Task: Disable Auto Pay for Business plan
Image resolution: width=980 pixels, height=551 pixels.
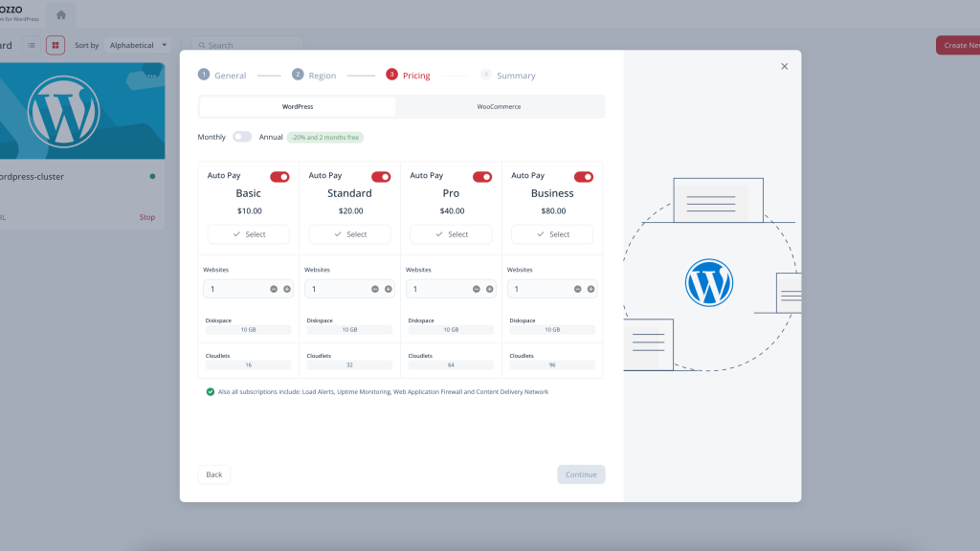Action: [583, 177]
